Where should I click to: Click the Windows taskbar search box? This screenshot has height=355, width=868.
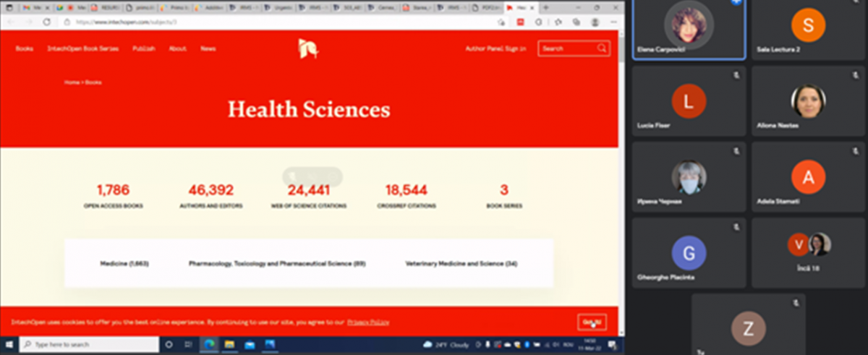tap(90, 344)
